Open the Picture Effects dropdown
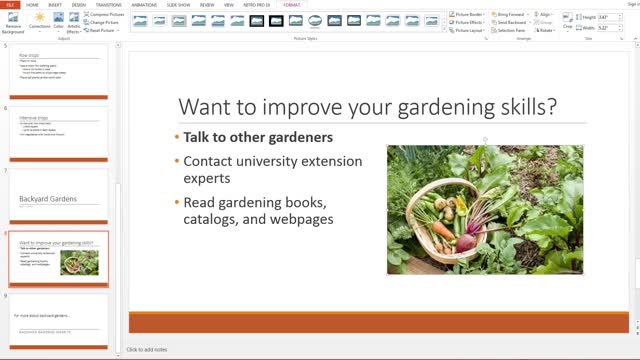Image resolution: width=640 pixels, height=360 pixels. point(467,22)
